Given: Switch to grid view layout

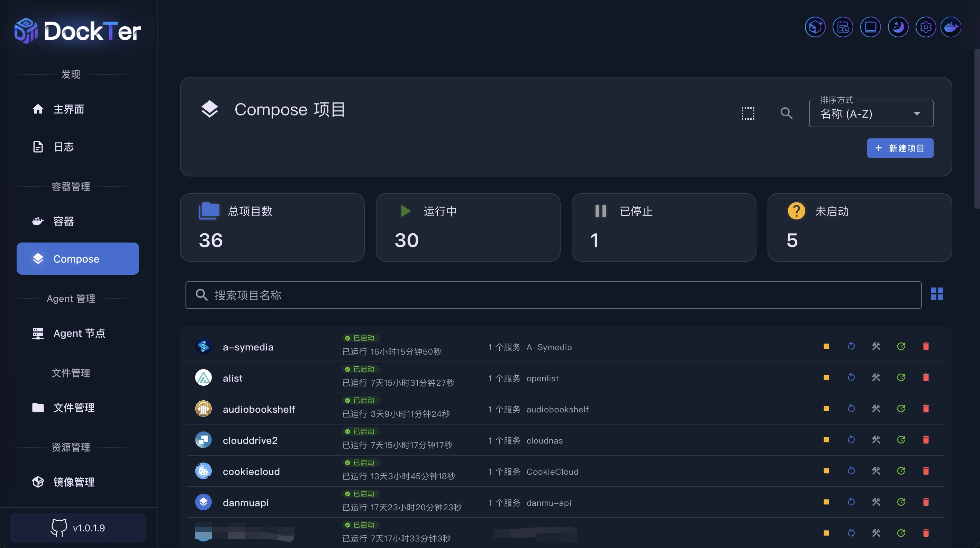Looking at the screenshot, I should click(x=937, y=294).
